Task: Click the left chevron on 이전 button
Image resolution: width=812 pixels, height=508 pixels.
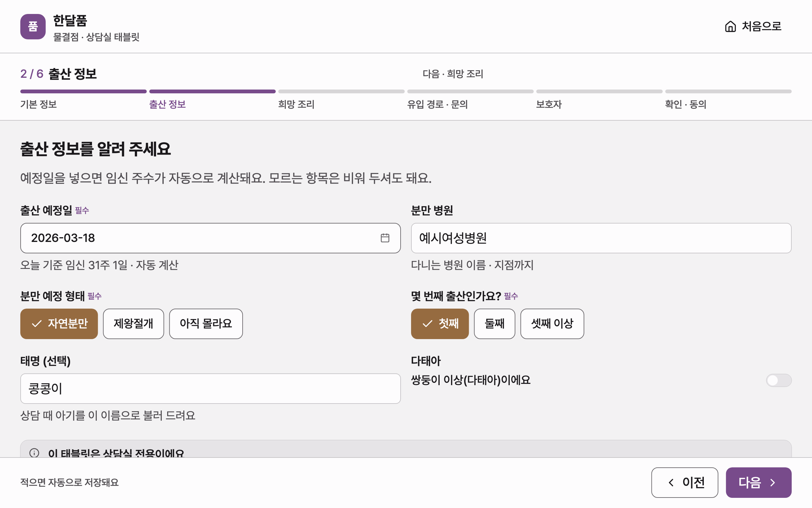Action: pos(671,483)
